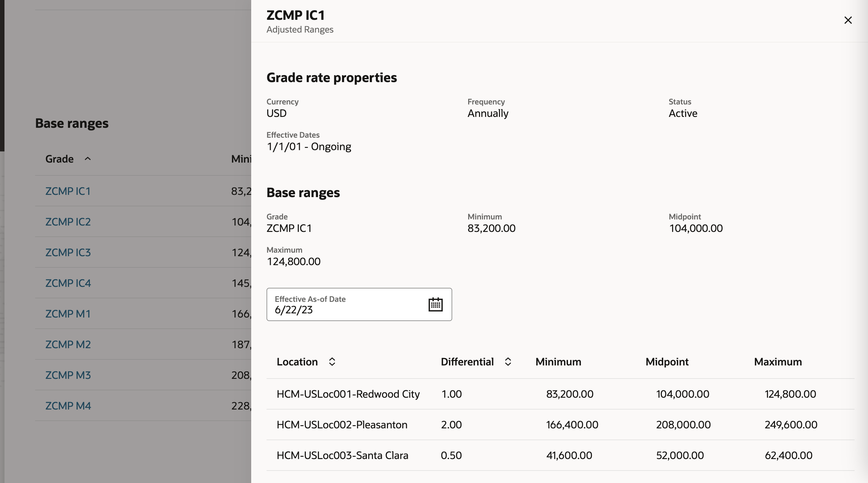Click the Minimum column header in locations table
The width and height of the screenshot is (868, 483).
coord(558,362)
